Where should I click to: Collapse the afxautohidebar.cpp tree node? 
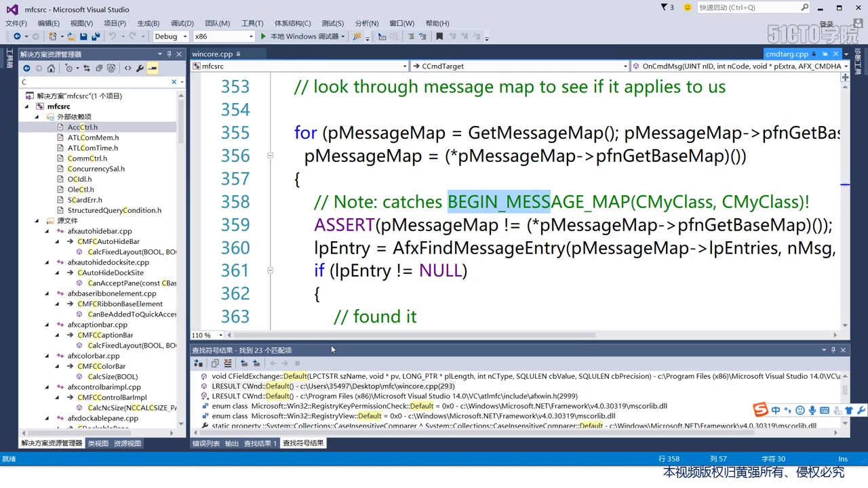(x=47, y=231)
